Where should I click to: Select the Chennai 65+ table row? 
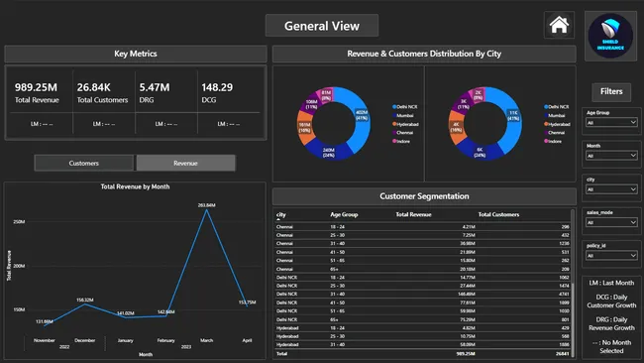point(423,269)
